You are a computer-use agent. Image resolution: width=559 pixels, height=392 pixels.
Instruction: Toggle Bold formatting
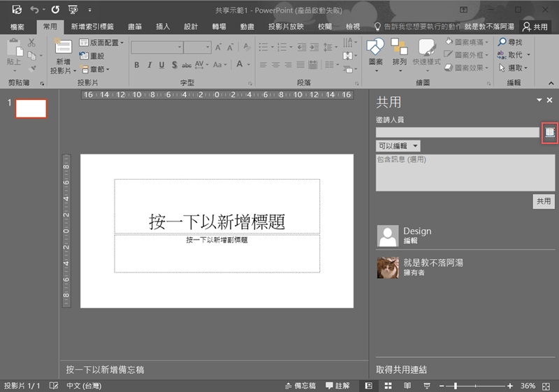click(137, 65)
